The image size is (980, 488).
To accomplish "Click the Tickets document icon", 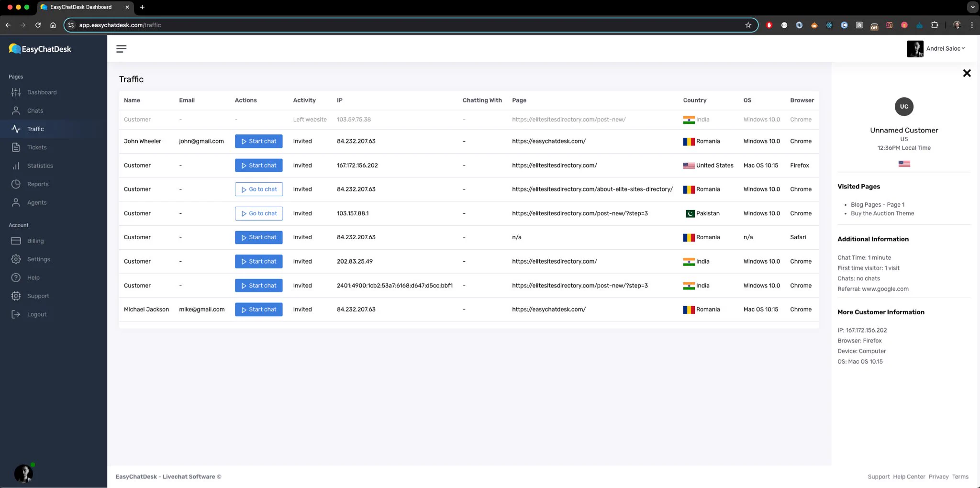I will point(16,147).
